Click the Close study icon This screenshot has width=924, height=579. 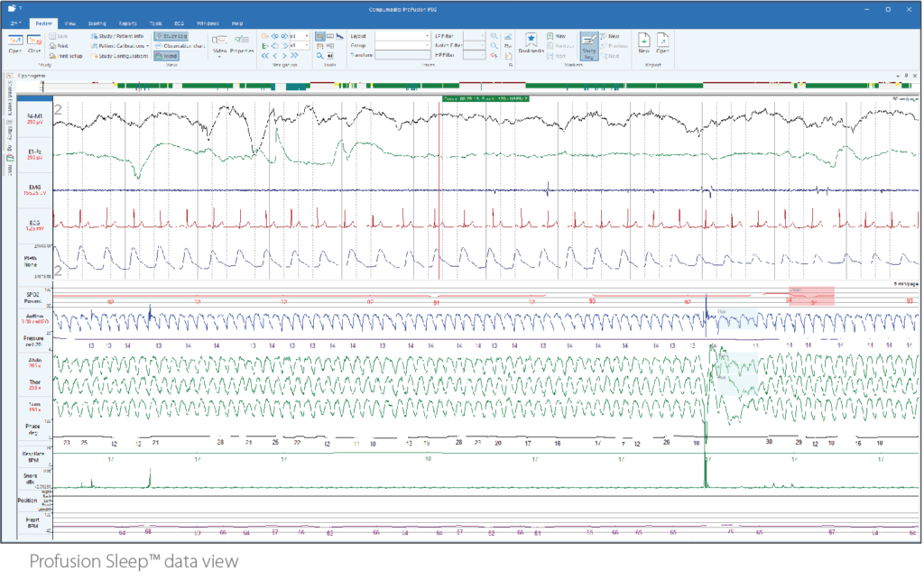point(34,41)
